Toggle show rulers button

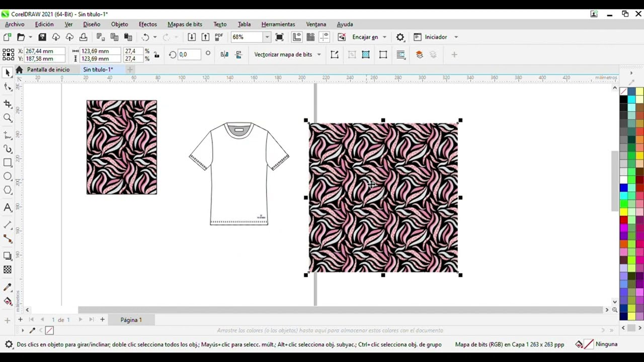297,37
